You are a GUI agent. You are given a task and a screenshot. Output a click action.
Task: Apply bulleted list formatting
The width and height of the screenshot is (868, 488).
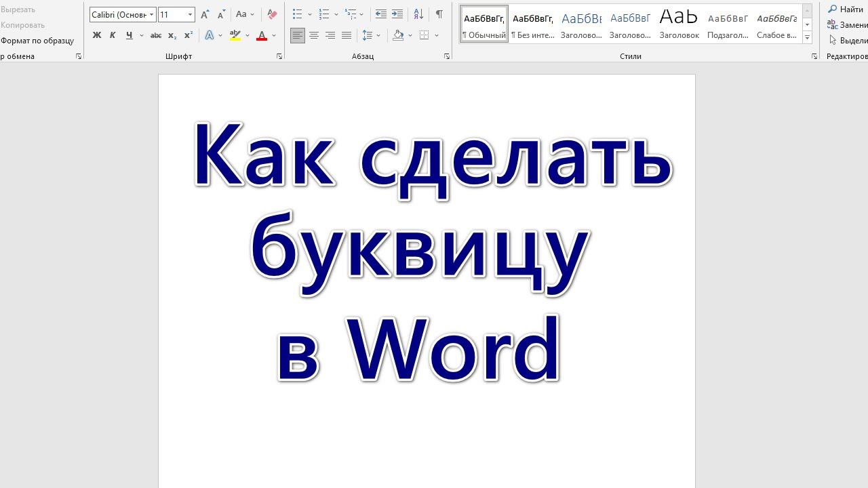click(x=297, y=14)
